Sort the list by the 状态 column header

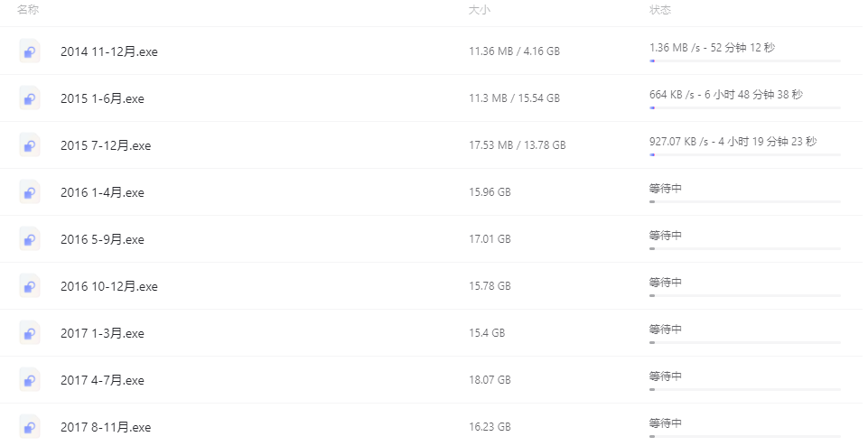(x=660, y=10)
